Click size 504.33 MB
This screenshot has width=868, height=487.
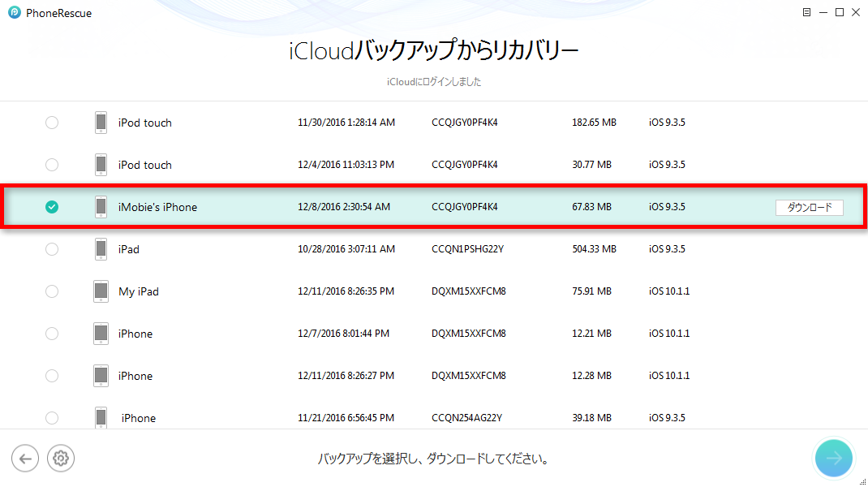point(594,248)
